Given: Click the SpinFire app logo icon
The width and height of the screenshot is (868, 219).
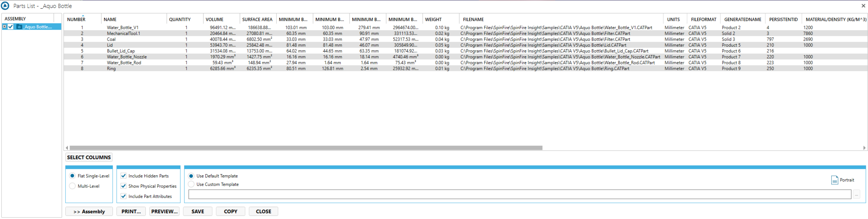Looking at the screenshot, I should [5, 6].
